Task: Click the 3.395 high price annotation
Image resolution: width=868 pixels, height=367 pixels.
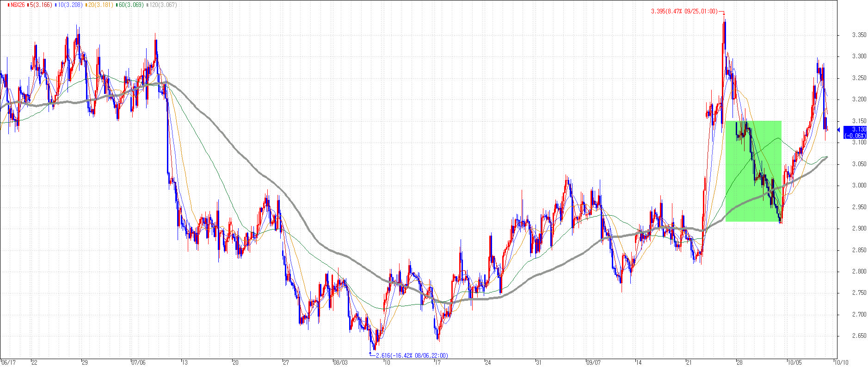Action: tap(684, 12)
